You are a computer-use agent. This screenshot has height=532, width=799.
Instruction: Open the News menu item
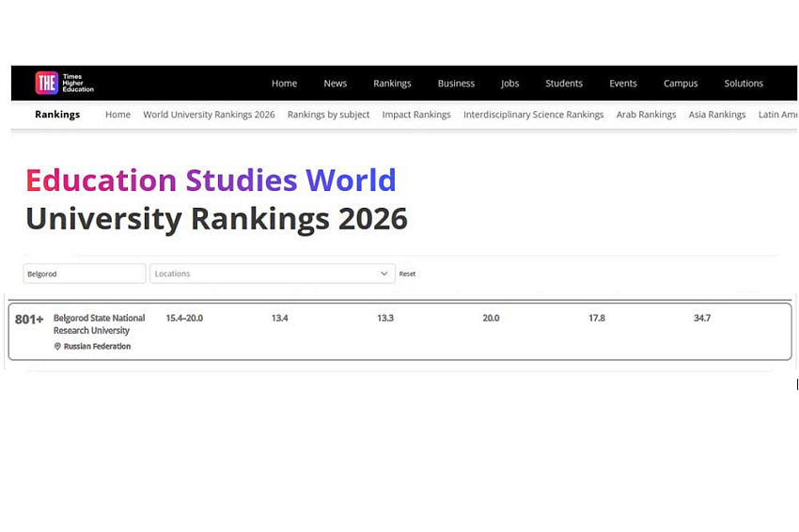coord(335,84)
